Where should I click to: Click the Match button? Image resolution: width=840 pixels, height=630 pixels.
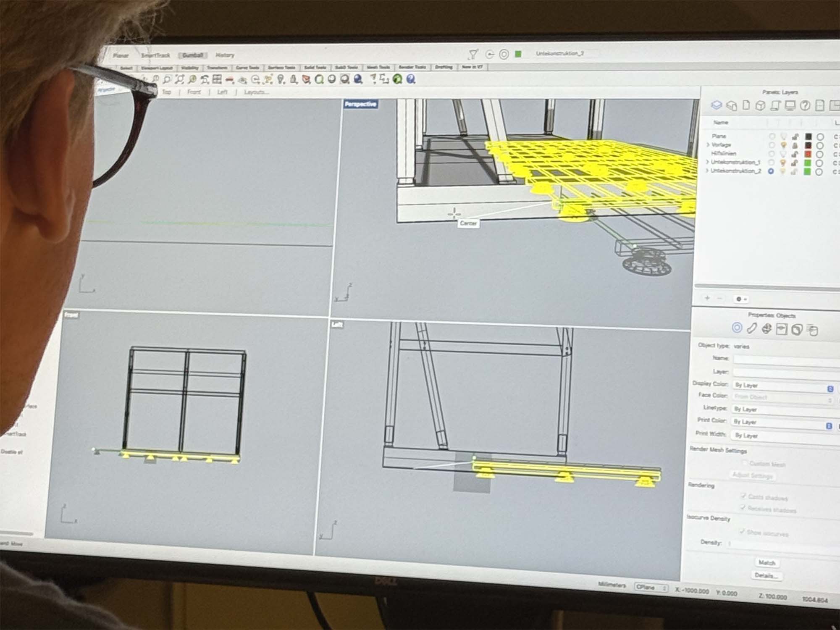tap(766, 562)
